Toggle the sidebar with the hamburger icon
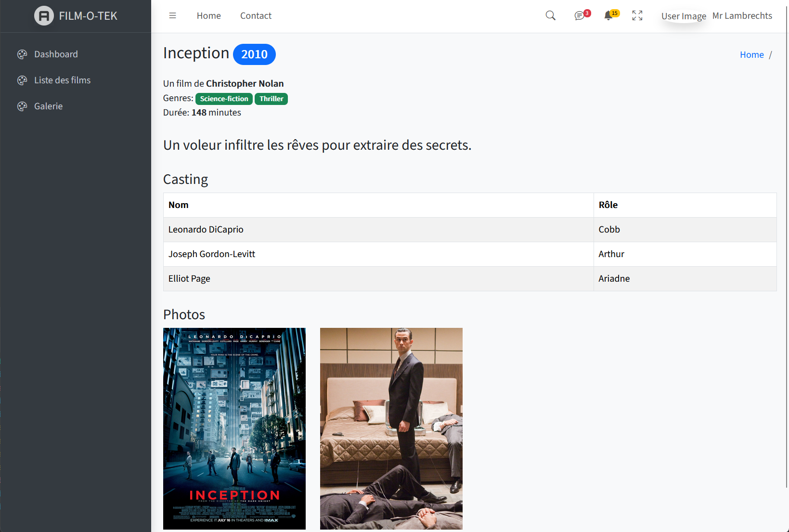Viewport: 789px width, 532px height. point(172,16)
